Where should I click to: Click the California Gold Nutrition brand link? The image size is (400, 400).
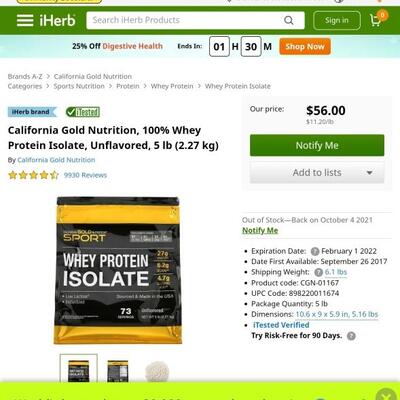coord(56,160)
